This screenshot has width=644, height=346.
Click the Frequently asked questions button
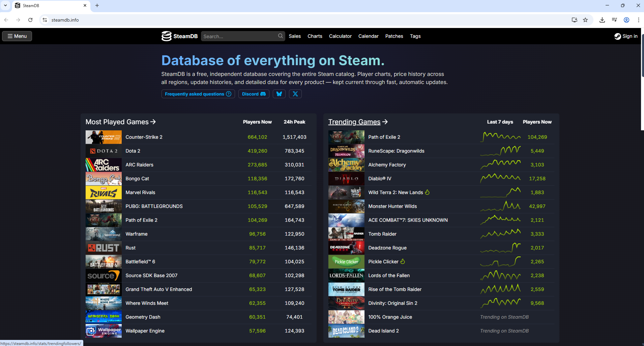198,94
